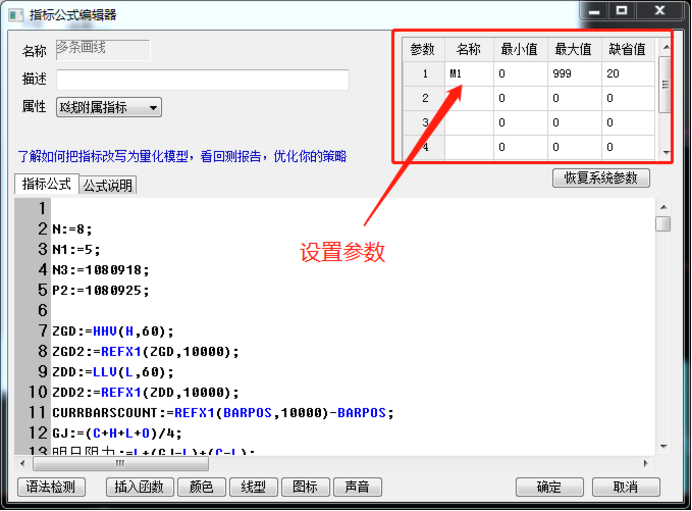Click the 图标 button
This screenshot has height=511, width=692.
click(304, 487)
